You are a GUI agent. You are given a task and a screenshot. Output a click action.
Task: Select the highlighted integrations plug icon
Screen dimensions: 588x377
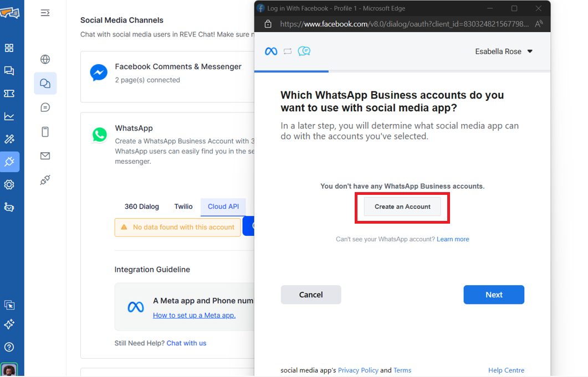9,162
